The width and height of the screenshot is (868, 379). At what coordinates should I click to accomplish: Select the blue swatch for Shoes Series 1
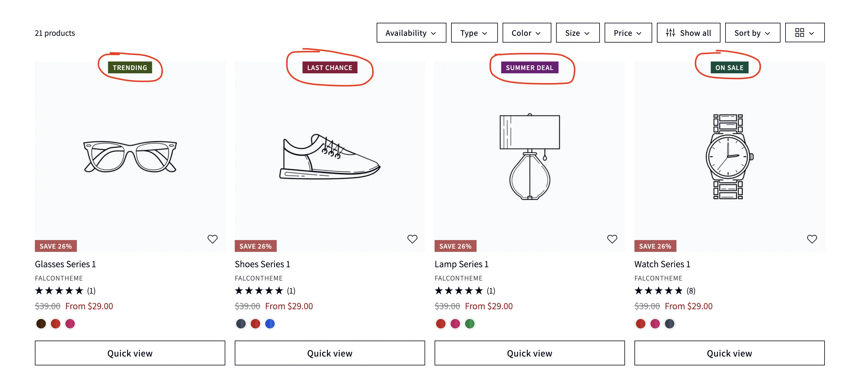(x=270, y=323)
